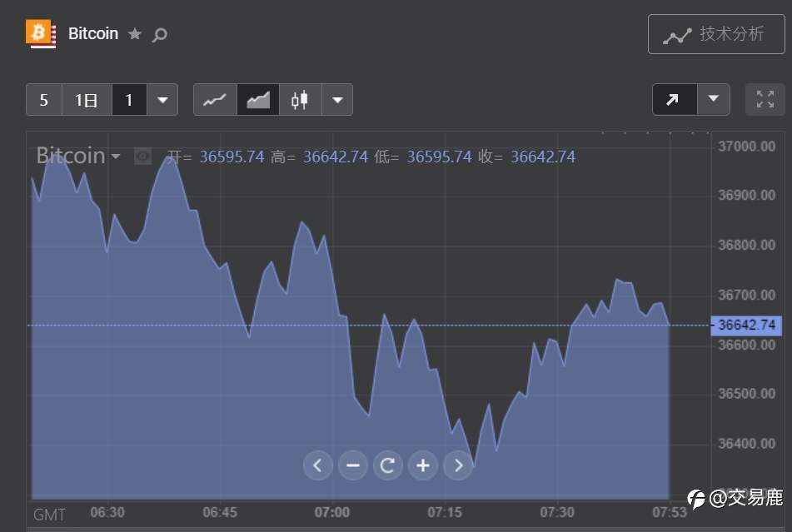Expand chart style dropdown arrow
This screenshot has width=792, height=532.
[x=337, y=100]
